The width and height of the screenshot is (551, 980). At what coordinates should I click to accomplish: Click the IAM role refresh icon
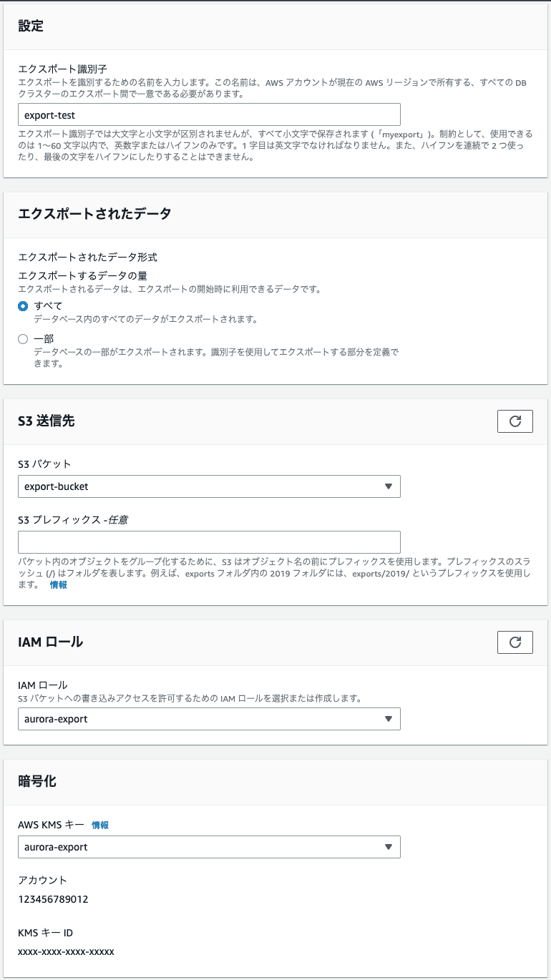[515, 642]
